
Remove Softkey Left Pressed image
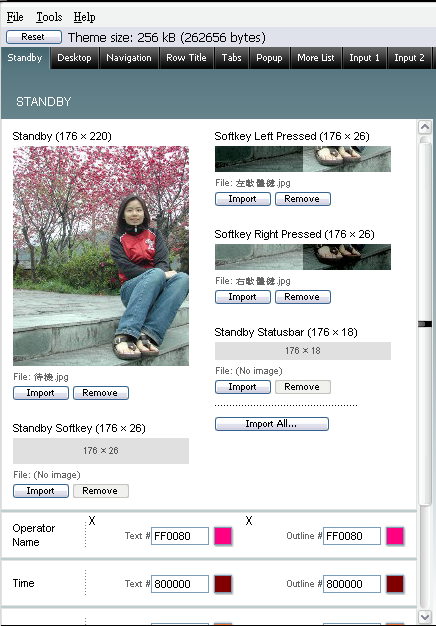pyautogui.click(x=303, y=199)
